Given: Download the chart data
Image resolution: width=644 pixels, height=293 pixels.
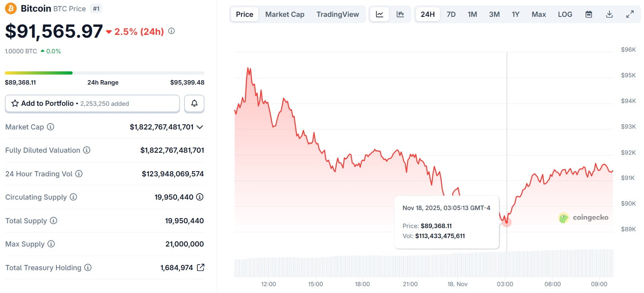Looking at the screenshot, I should tap(609, 14).
